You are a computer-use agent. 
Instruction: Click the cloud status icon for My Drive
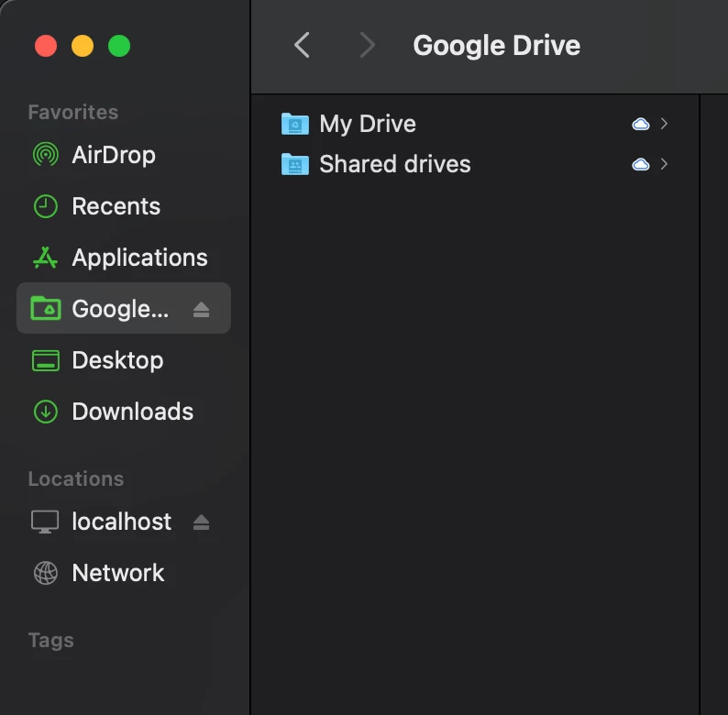[641, 124]
